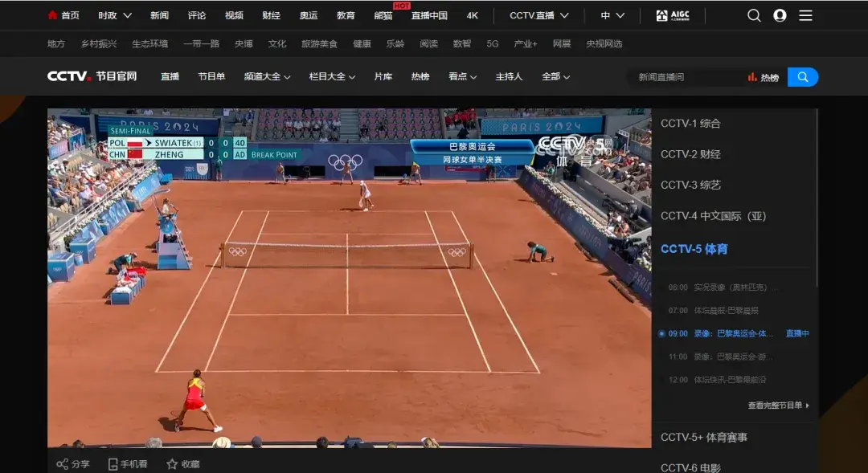Open the 健康 secondary link
The image size is (868, 473).
[x=362, y=43]
